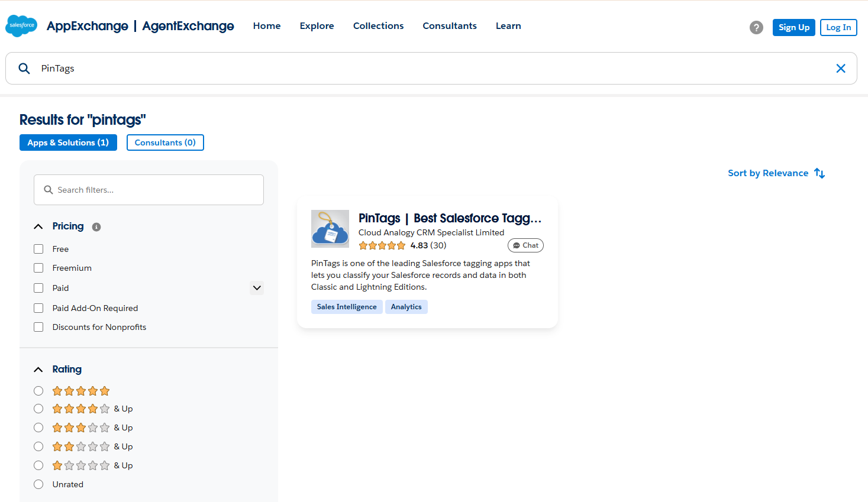Image resolution: width=868 pixels, height=502 pixels.
Task: Collapse the Rating filter section
Action: 38,370
